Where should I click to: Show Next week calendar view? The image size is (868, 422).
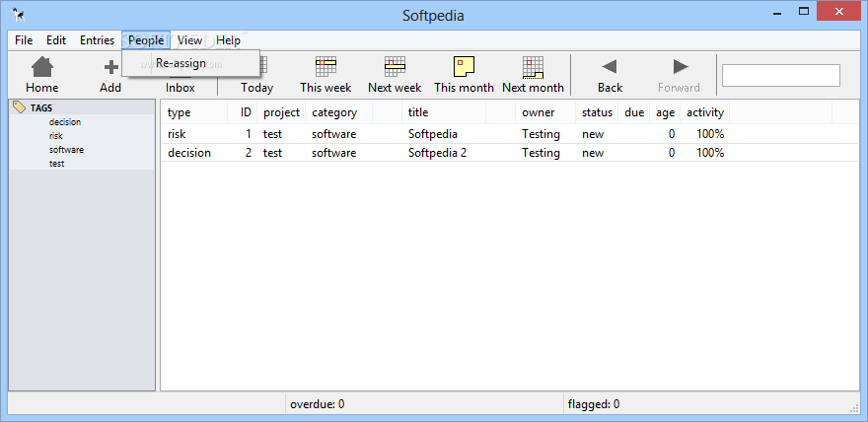click(x=395, y=75)
